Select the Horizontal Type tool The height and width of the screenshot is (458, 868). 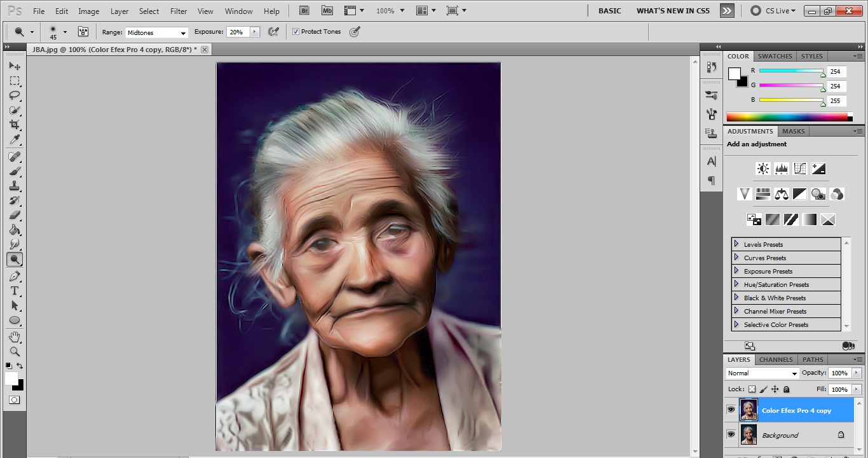coord(15,291)
